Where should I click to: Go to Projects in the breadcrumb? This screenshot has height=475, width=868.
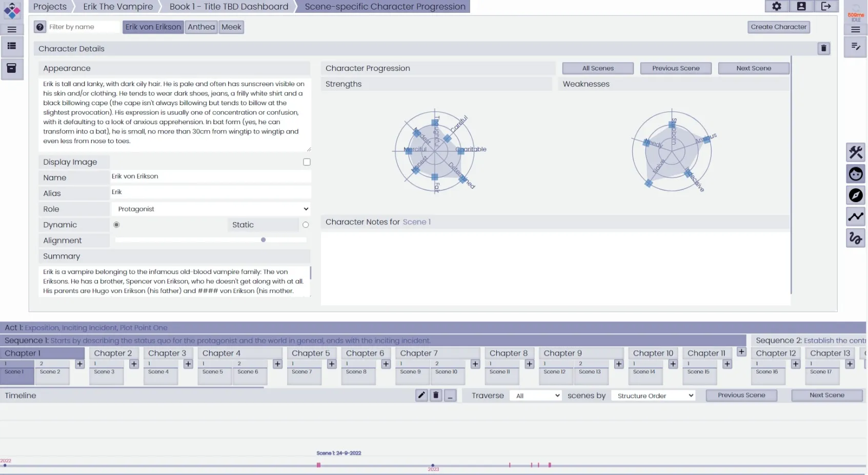coord(50,7)
